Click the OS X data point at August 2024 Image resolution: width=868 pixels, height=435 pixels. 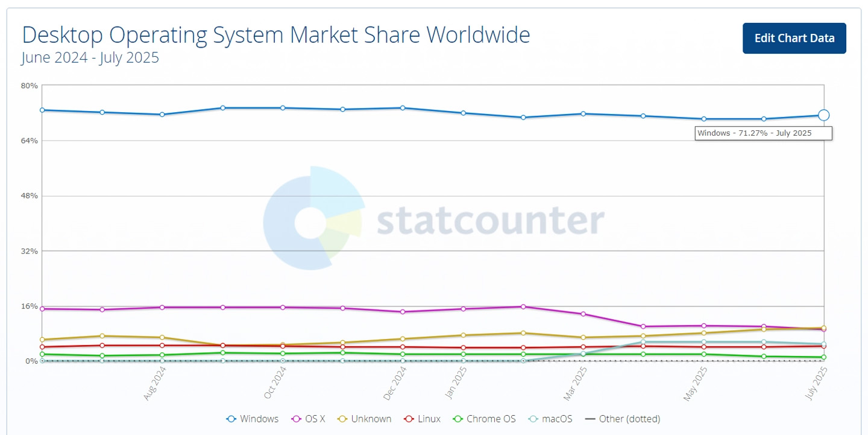click(x=162, y=307)
